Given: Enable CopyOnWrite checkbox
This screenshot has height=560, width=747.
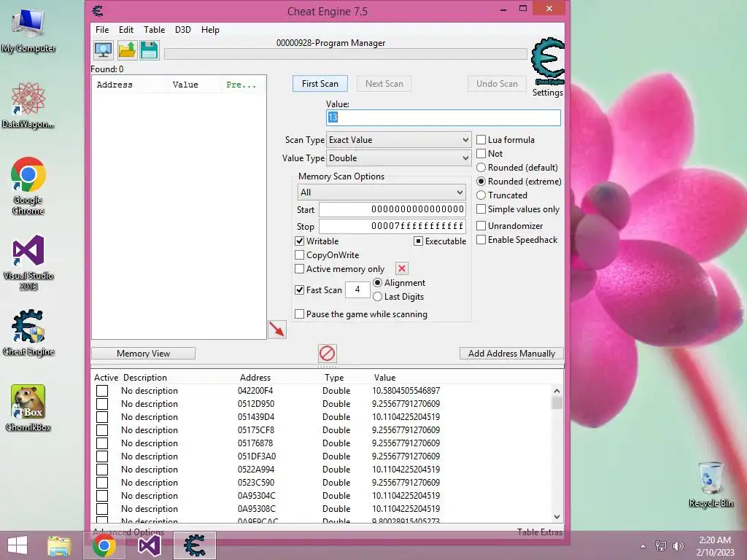Looking at the screenshot, I should pos(300,254).
